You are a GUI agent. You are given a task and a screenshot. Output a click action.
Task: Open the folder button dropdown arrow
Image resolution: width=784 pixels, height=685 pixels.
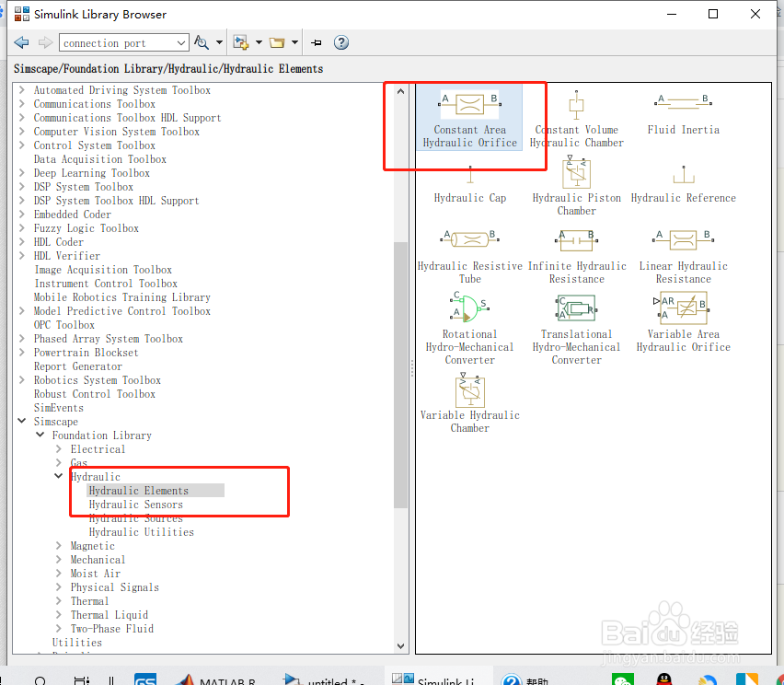pyautogui.click(x=294, y=42)
